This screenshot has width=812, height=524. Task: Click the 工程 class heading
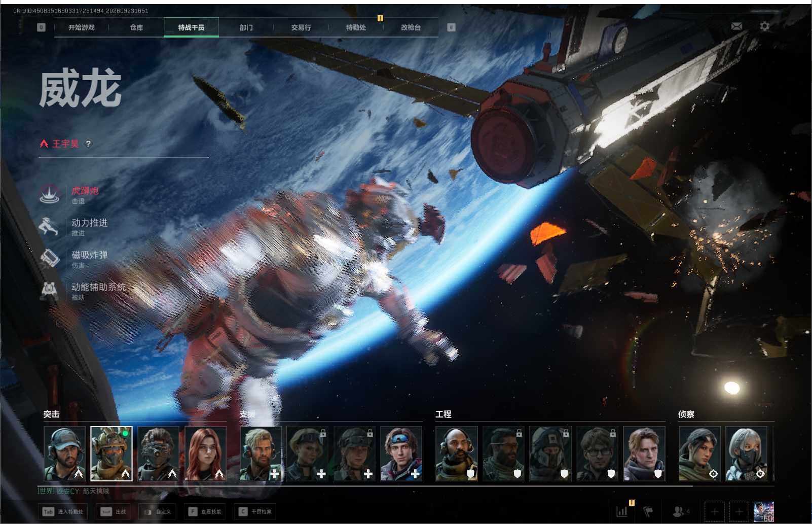click(x=444, y=414)
